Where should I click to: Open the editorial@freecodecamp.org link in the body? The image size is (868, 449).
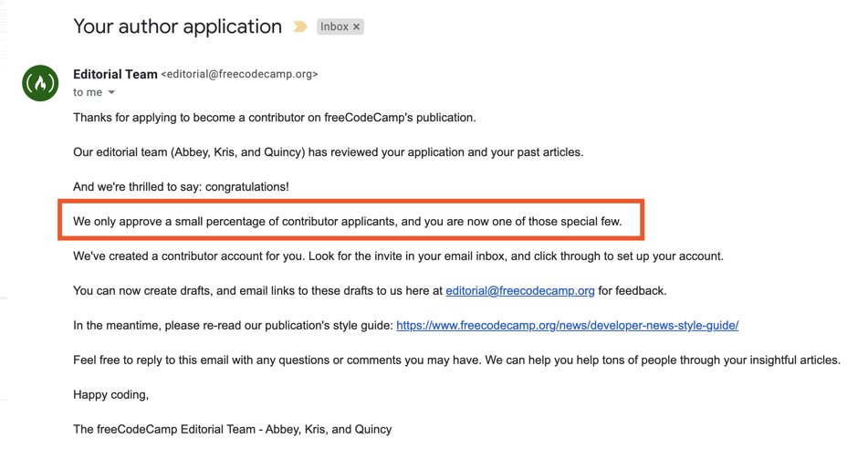click(x=519, y=291)
